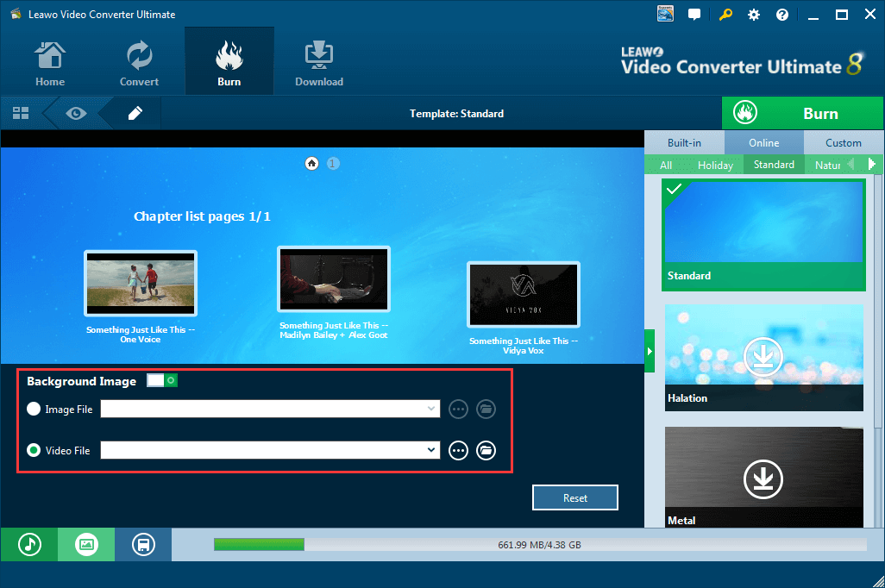
Task: Toggle the Background Image switch
Action: tap(162, 380)
